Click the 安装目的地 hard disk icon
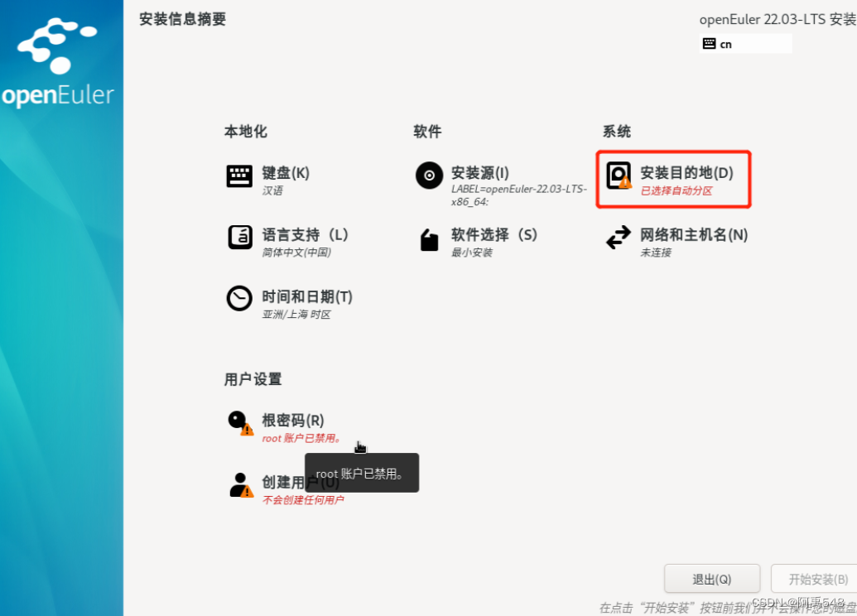The image size is (857, 616). [x=619, y=176]
